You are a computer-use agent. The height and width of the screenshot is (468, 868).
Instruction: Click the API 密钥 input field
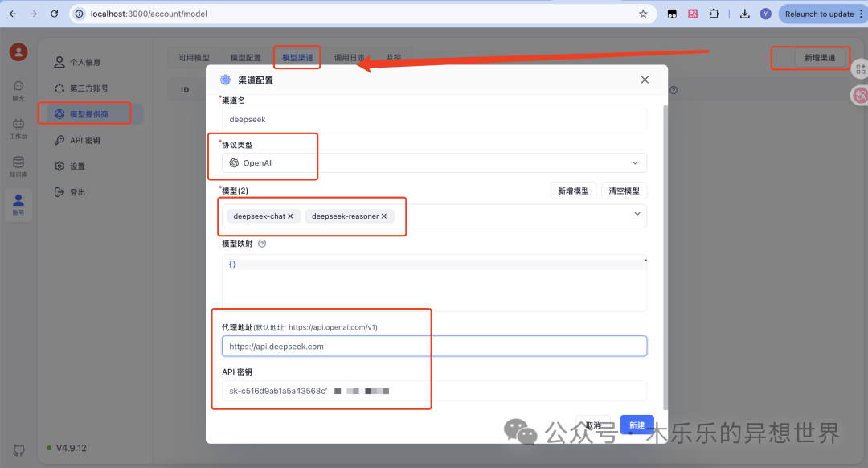(x=434, y=391)
